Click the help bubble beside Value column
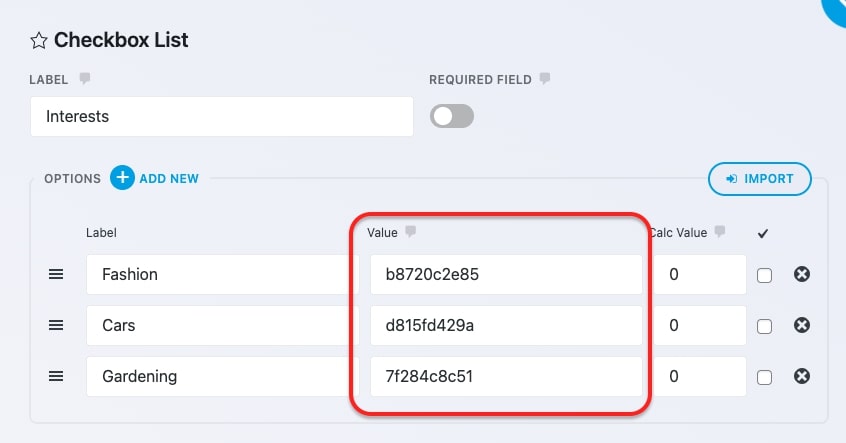This screenshot has width=846, height=443. 411,232
